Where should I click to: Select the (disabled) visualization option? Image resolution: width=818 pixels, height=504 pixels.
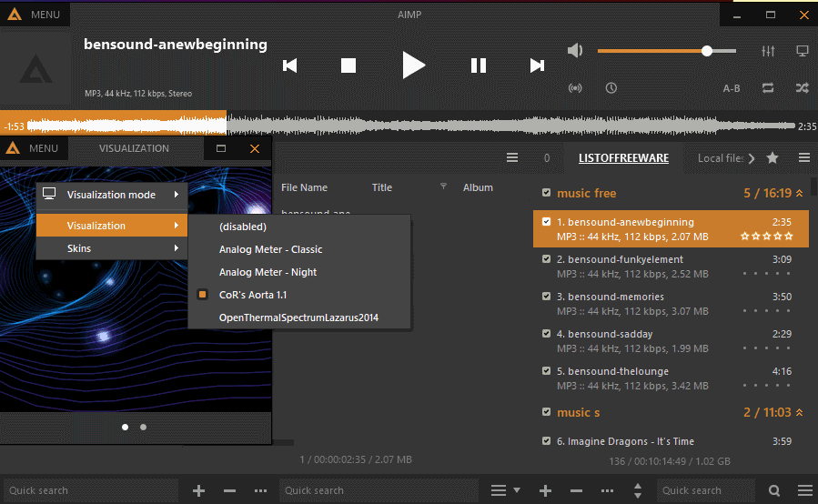(299, 227)
